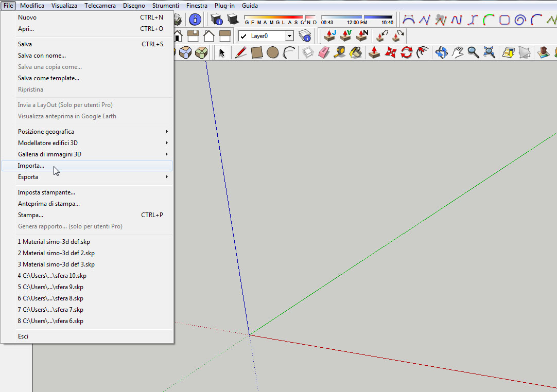Select Salva come template... entry
The image size is (557, 392).
pos(87,78)
